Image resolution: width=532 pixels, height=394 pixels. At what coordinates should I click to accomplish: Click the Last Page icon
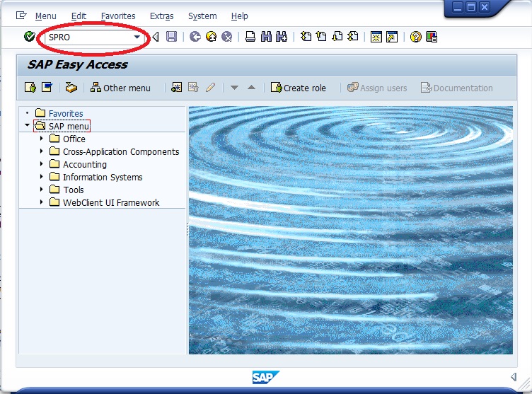[x=353, y=36]
